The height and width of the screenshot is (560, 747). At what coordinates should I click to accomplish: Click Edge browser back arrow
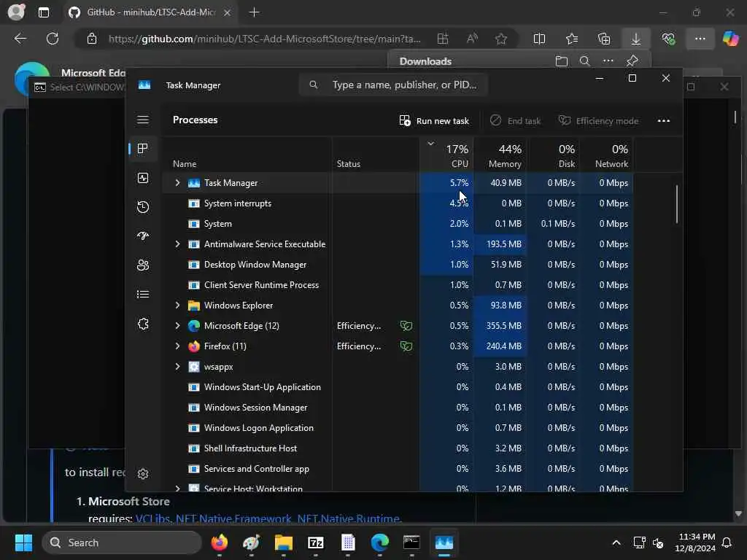[20, 39]
